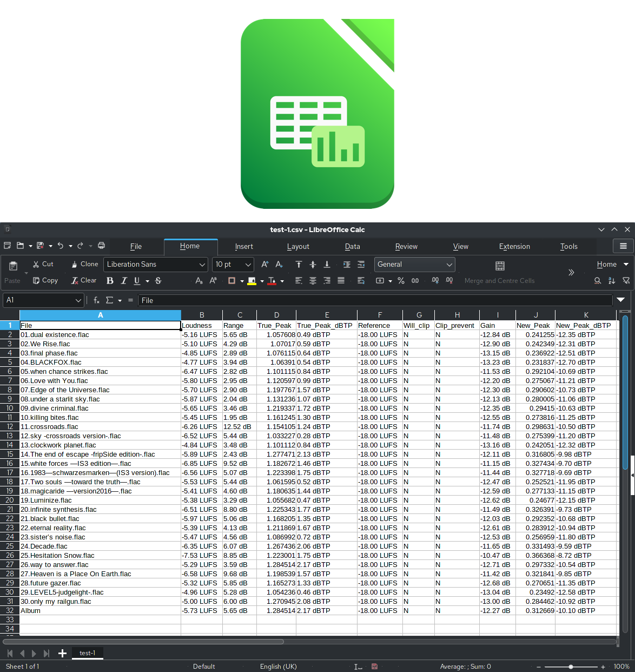Click the Wrap Text icon
Screen dimensions: 635x672
point(361,281)
